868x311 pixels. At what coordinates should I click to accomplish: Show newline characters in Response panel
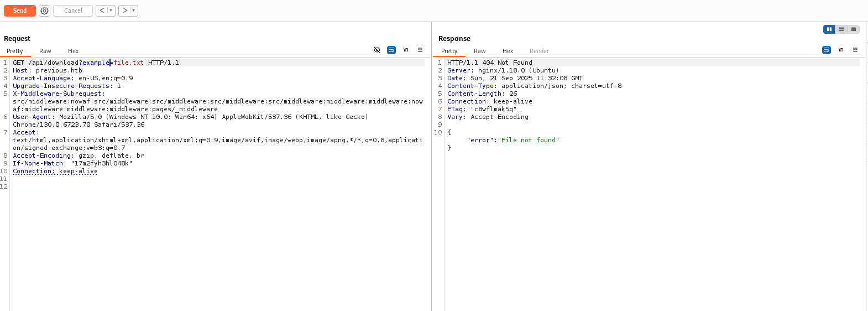(x=841, y=50)
